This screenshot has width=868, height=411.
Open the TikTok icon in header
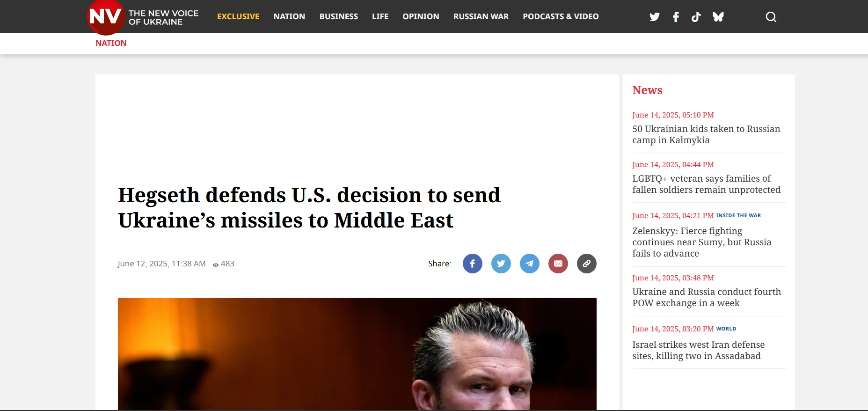pos(696,17)
